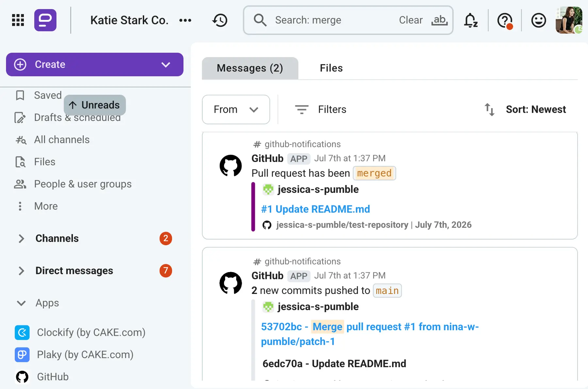Click the search field containing merge
Screen dimensions: 588x389
[348, 20]
